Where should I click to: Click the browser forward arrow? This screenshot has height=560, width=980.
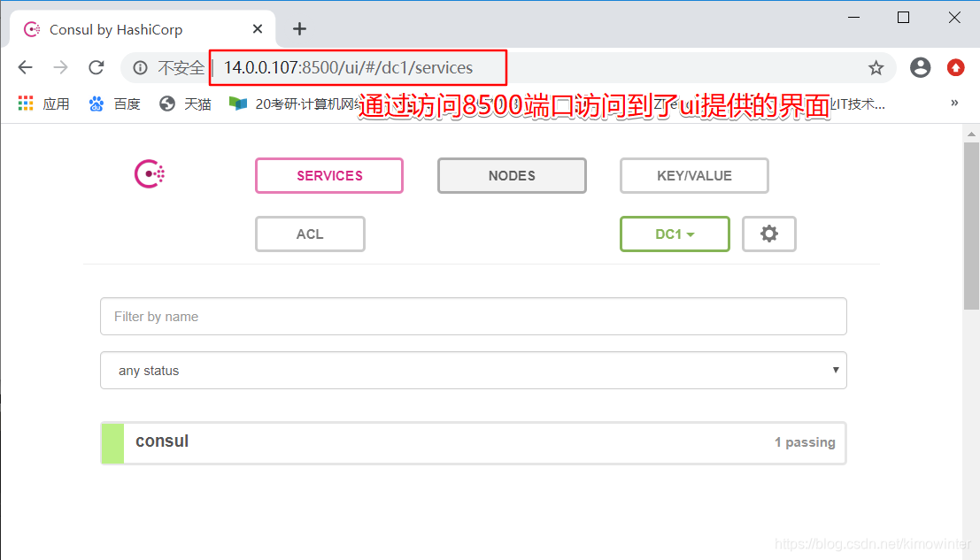[60, 67]
